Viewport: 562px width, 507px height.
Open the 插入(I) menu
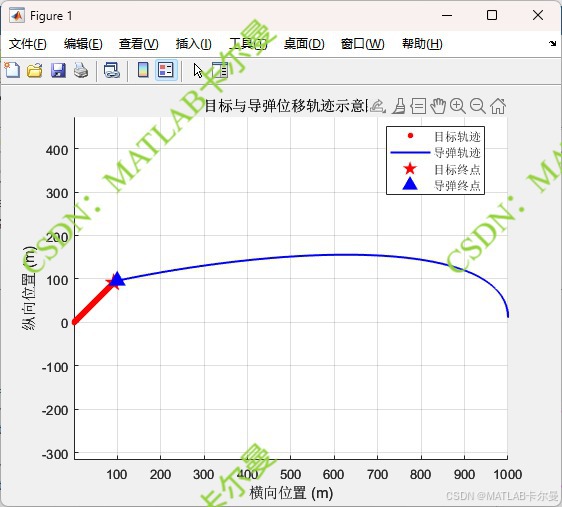194,44
